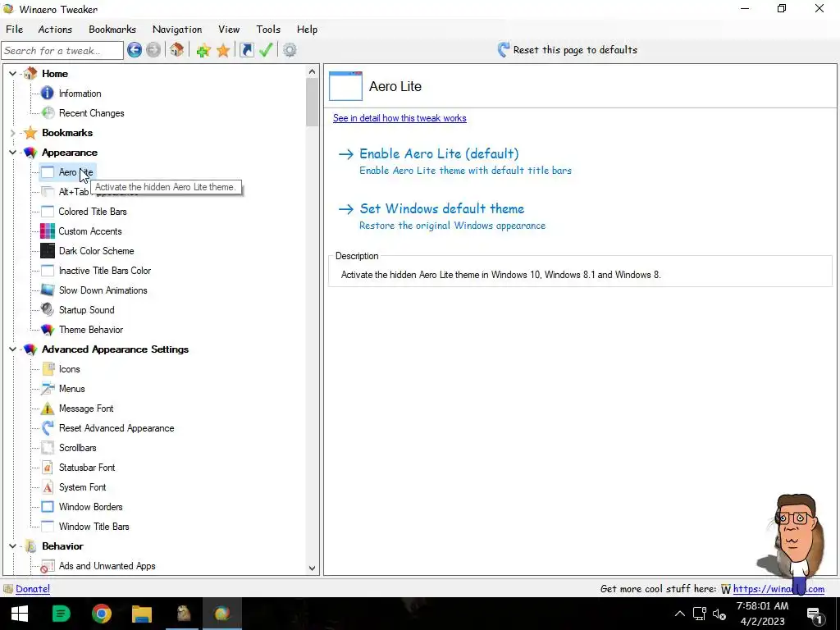Open the Windows Start button
The image size is (840, 630).
(x=20, y=614)
